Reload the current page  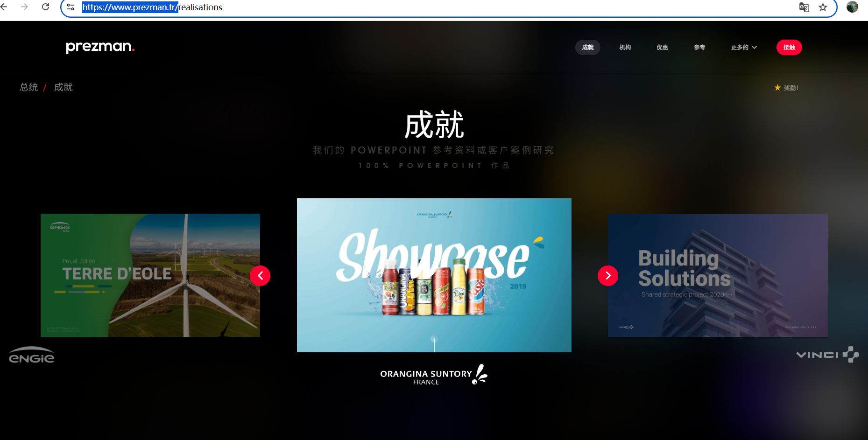tap(45, 7)
